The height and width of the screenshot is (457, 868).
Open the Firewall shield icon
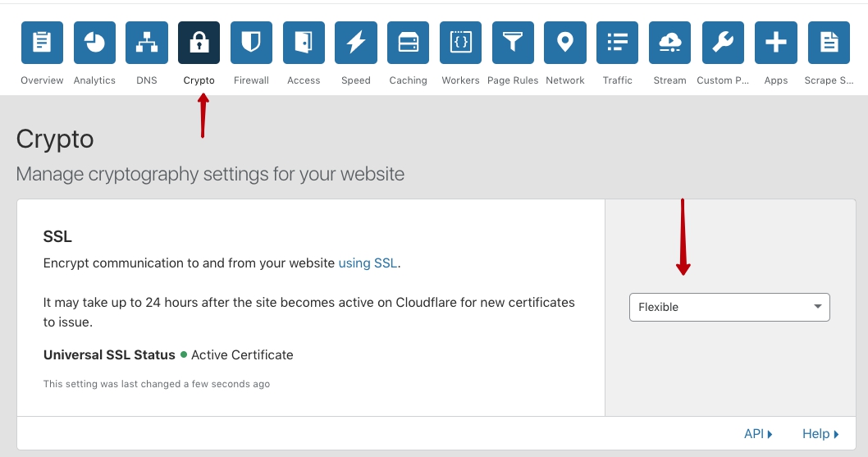[251, 43]
